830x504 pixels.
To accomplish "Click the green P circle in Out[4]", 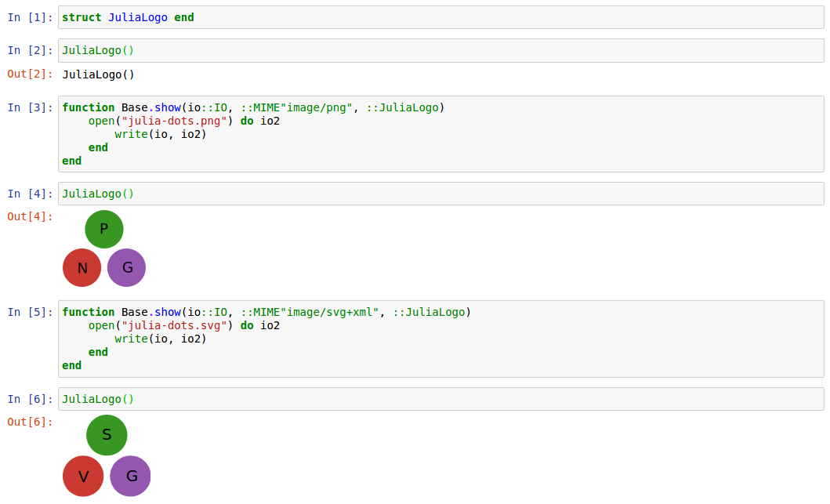I will (104, 229).
